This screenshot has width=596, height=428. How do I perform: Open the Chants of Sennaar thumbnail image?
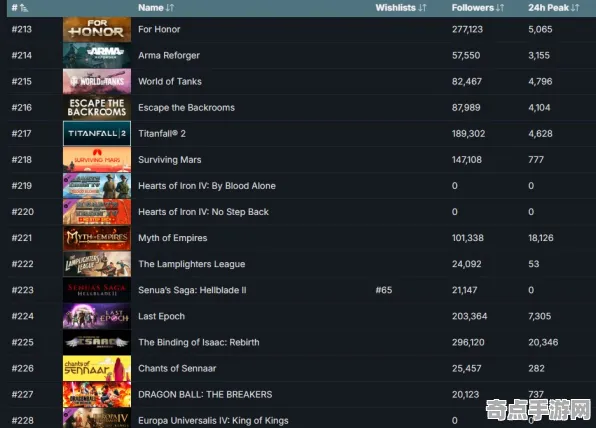click(97, 368)
